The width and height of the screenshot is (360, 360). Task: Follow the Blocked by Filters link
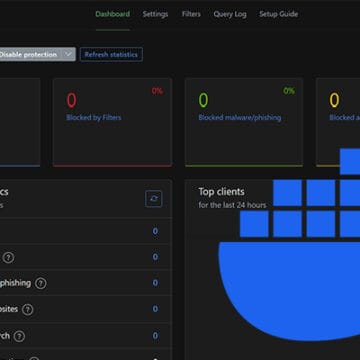tap(94, 117)
